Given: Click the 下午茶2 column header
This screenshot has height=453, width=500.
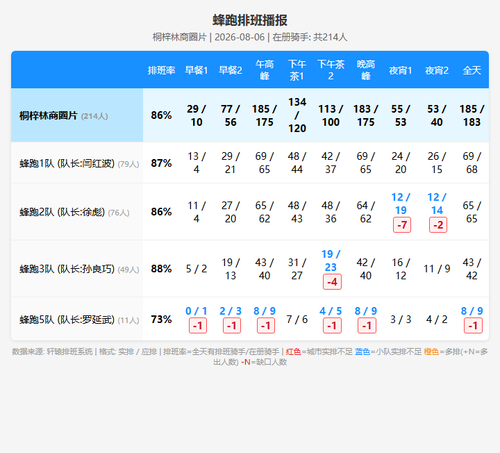Looking at the screenshot, I should coord(331,70).
